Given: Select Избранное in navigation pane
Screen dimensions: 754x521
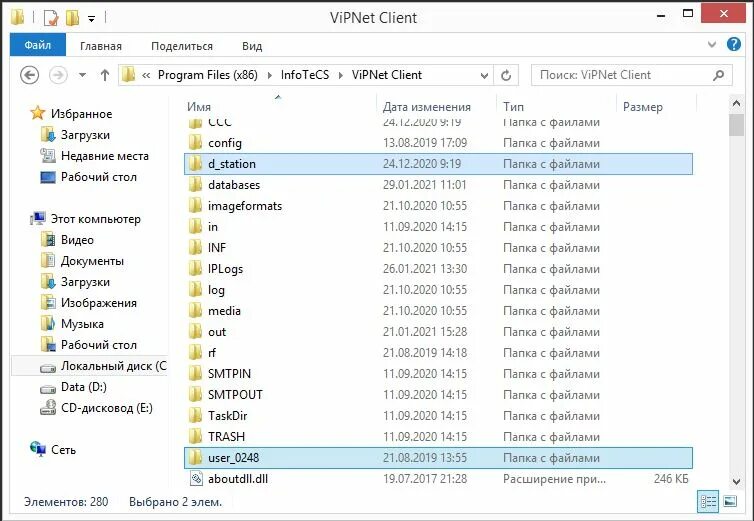Looking at the screenshot, I should [81, 114].
